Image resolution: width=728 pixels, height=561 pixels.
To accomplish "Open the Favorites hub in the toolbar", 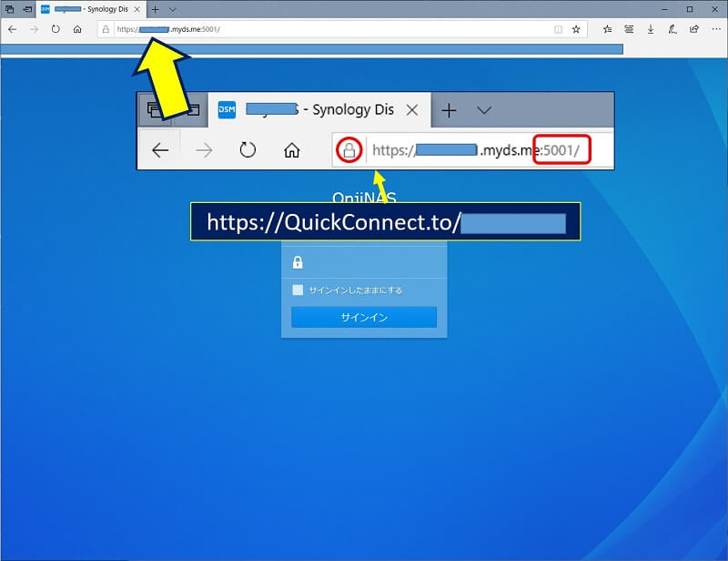I will click(607, 29).
